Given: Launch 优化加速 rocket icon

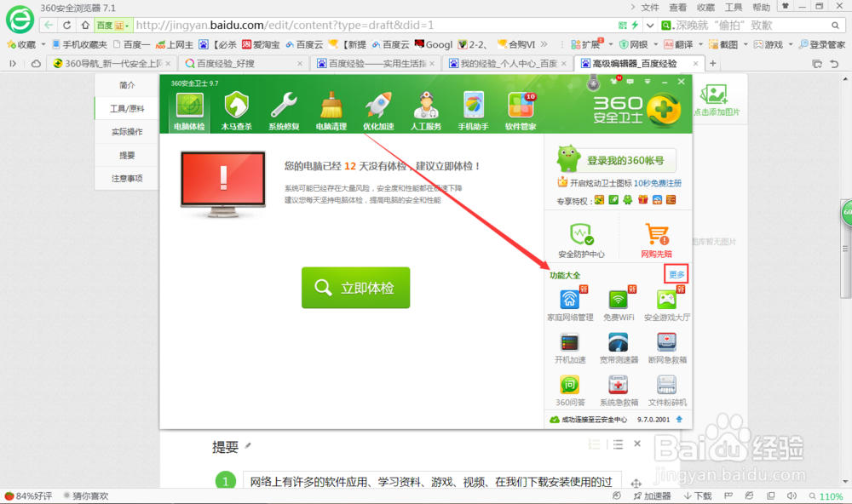Looking at the screenshot, I should [x=378, y=112].
